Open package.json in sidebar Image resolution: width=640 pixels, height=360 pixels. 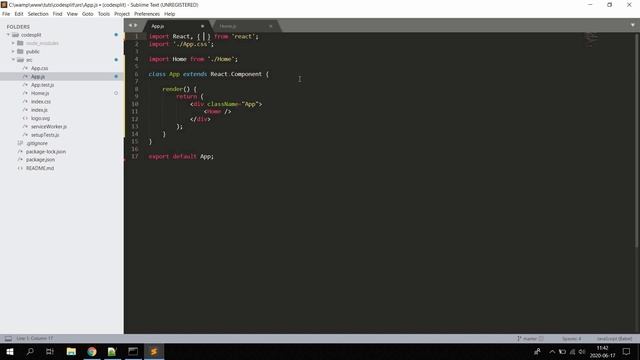coord(40,160)
